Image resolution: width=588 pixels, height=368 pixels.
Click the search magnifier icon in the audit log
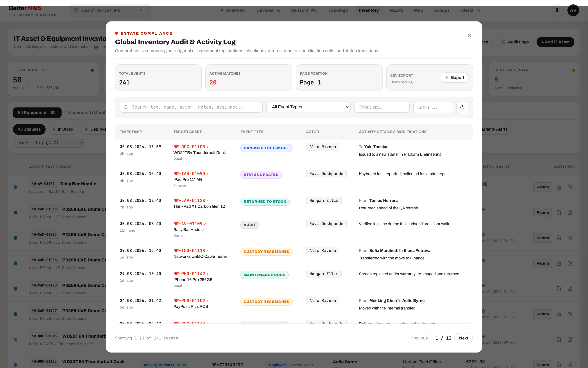coord(126,107)
